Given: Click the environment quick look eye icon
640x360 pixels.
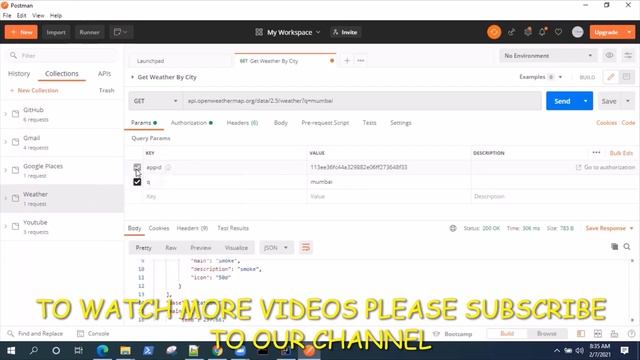Looking at the screenshot, I should tap(609, 56).
